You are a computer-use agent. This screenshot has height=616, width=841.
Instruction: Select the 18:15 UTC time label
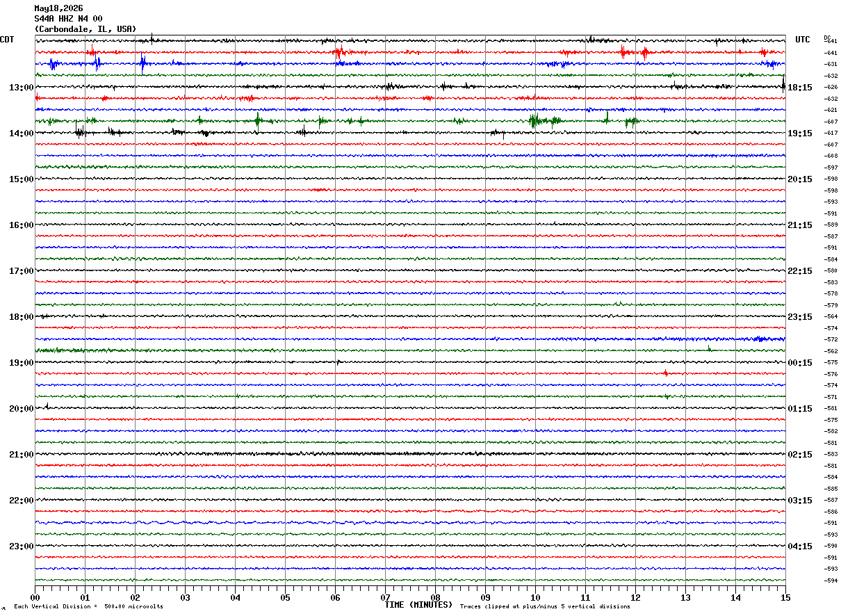pos(800,88)
